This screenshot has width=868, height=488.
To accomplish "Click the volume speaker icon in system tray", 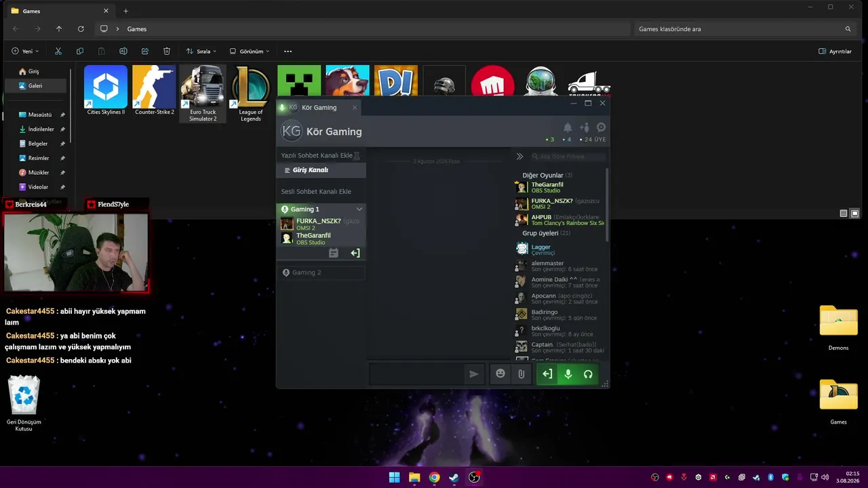I will click(x=826, y=477).
